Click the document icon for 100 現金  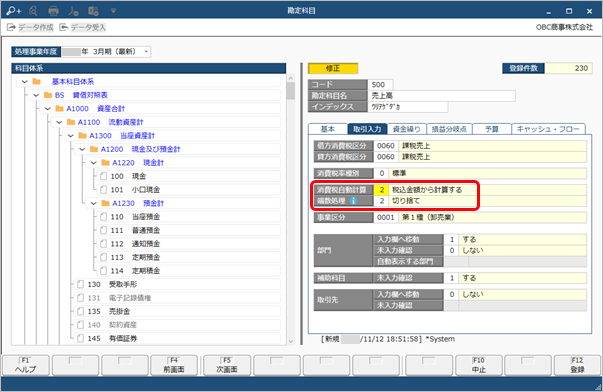point(103,176)
